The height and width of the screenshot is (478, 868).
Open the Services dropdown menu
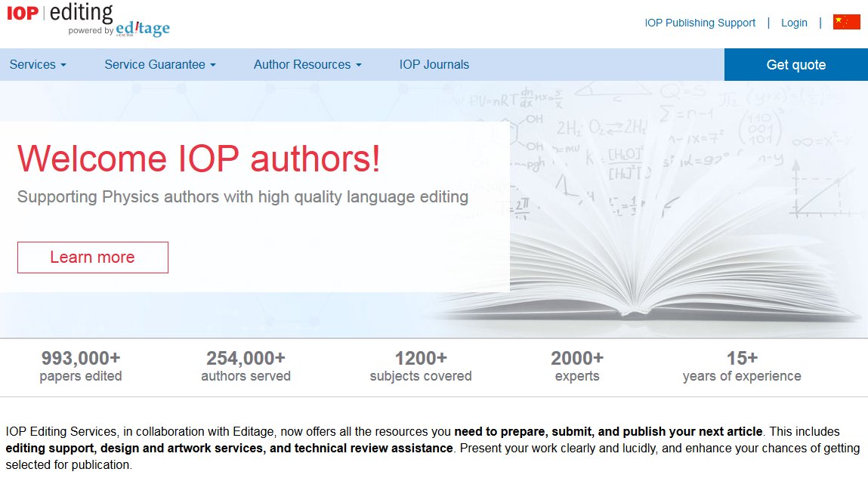pyautogui.click(x=38, y=65)
